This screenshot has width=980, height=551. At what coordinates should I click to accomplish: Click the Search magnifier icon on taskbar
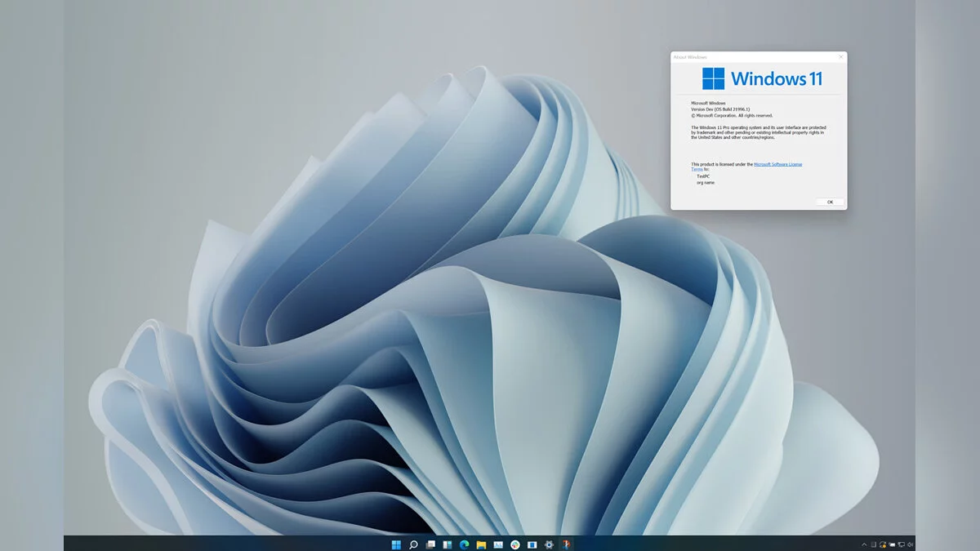click(413, 544)
